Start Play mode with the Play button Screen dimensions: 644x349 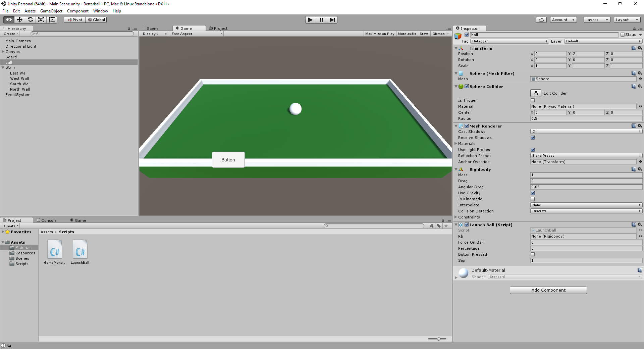[311, 20]
